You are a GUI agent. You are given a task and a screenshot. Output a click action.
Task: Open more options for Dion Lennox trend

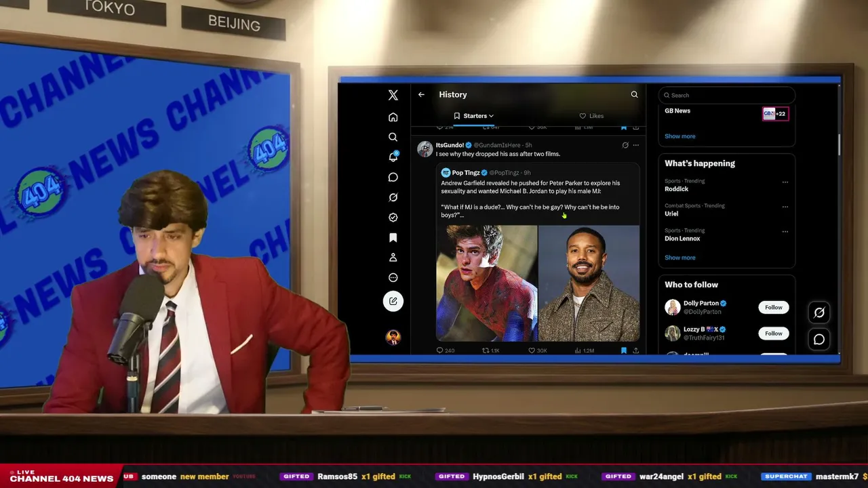[x=785, y=231]
